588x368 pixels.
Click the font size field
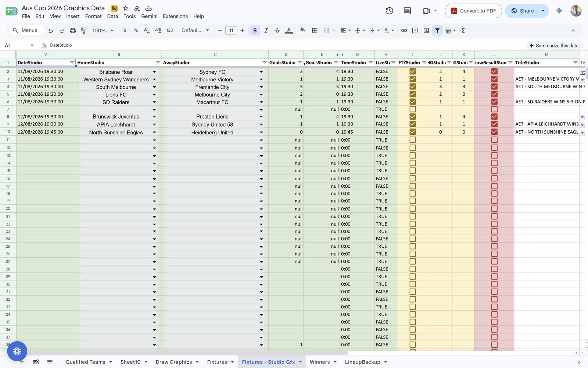[231, 31]
